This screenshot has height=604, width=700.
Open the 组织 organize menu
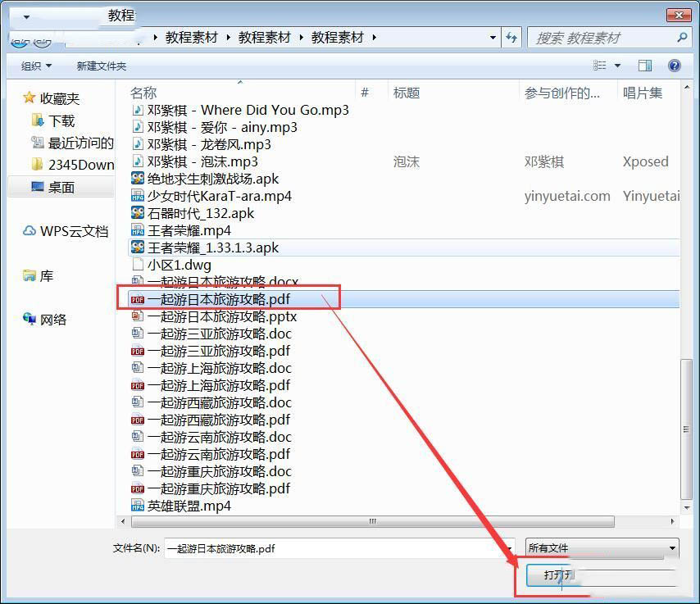(x=36, y=66)
